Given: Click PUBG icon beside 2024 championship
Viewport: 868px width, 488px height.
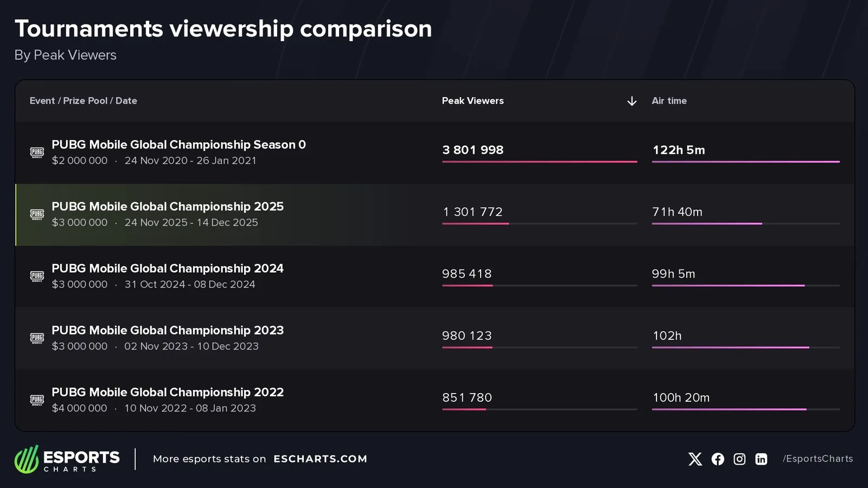Looking at the screenshot, I should point(37,276).
